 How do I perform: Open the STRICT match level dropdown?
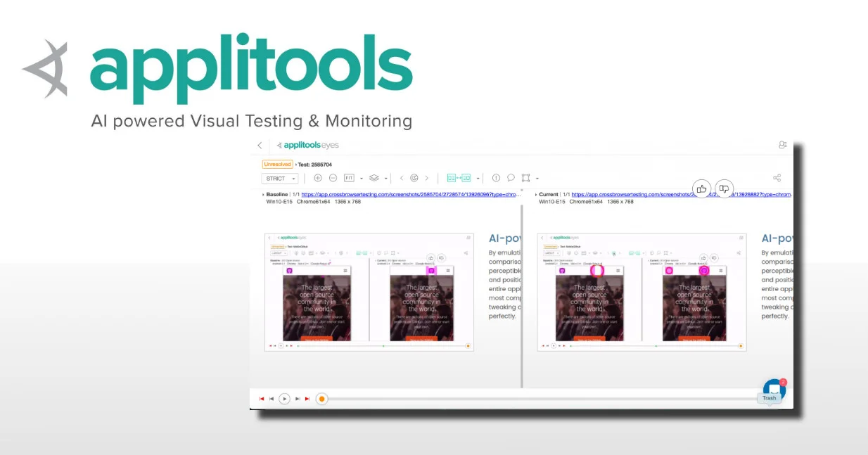coord(280,179)
